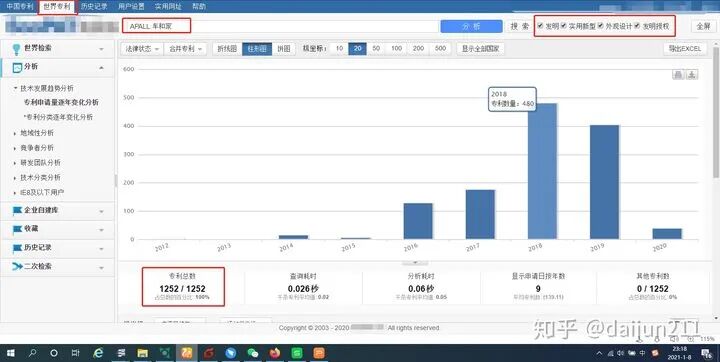Screen dimensions: 720x362
Task: Toggle the 发明 checkbox
Action: pyautogui.click(x=540, y=26)
